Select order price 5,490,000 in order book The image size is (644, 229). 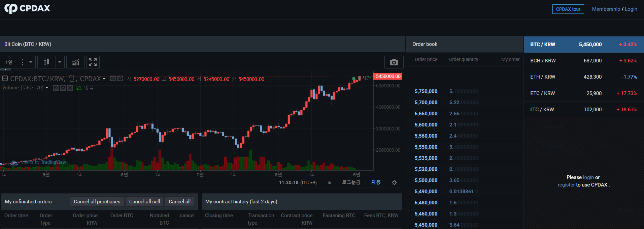(426, 192)
